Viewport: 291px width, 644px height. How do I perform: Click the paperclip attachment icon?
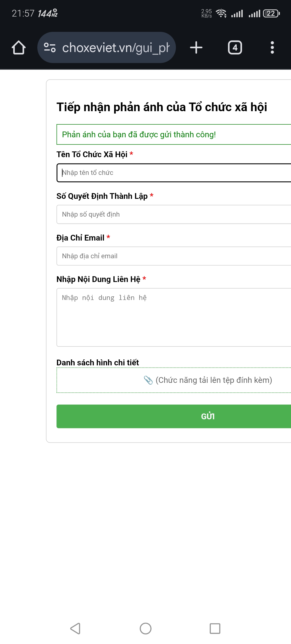[148, 380]
